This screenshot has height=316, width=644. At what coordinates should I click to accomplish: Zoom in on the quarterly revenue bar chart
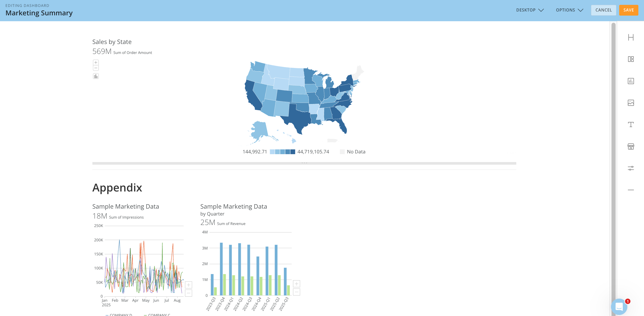pyautogui.click(x=296, y=284)
